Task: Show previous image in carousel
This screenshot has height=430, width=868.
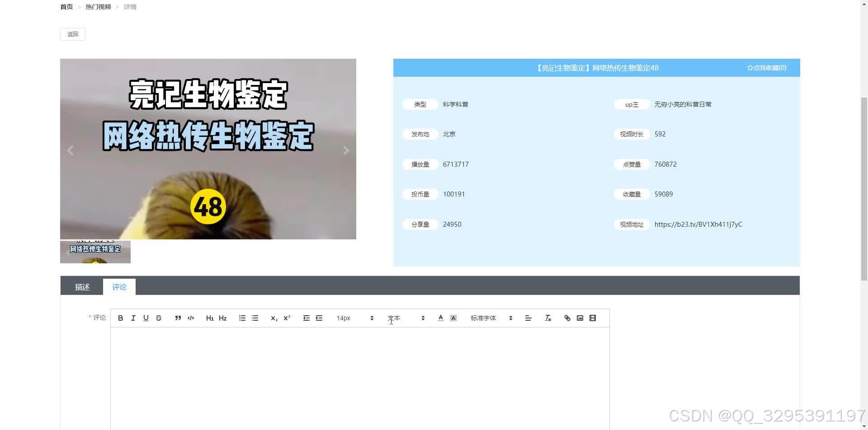Action: pos(70,150)
